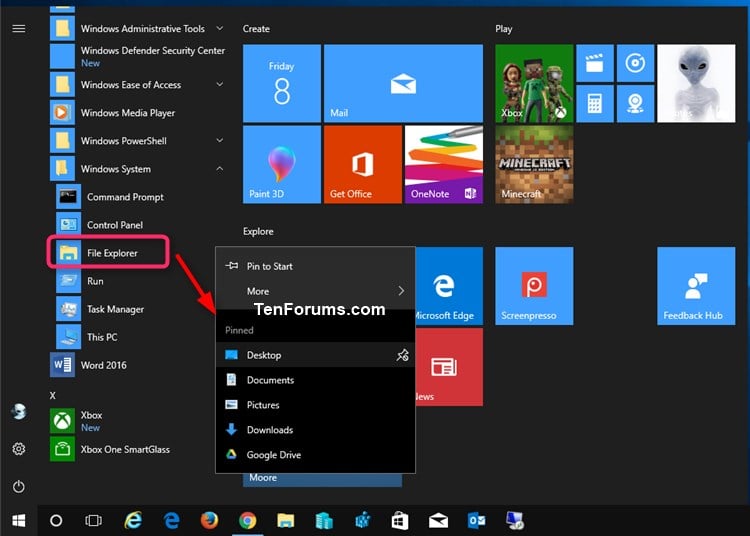The height and width of the screenshot is (536, 750).
Task: Launch Microsoft Edge from taskbar
Action: pyautogui.click(x=171, y=520)
